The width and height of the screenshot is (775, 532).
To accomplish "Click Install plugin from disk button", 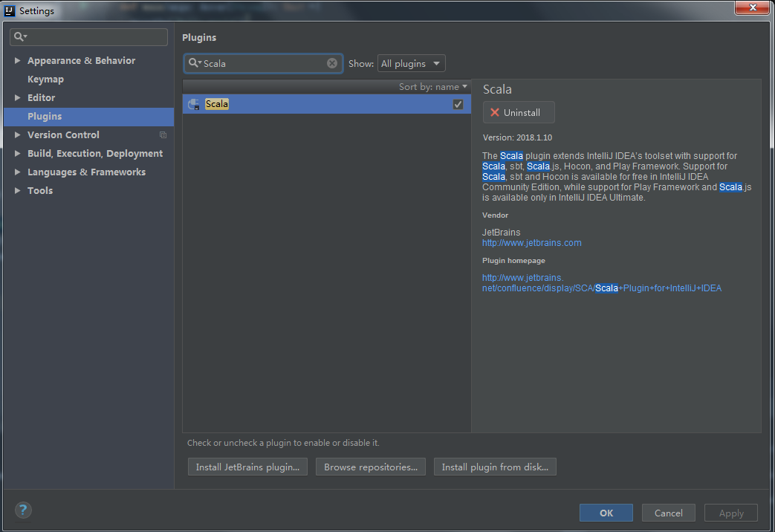I will tap(495, 467).
